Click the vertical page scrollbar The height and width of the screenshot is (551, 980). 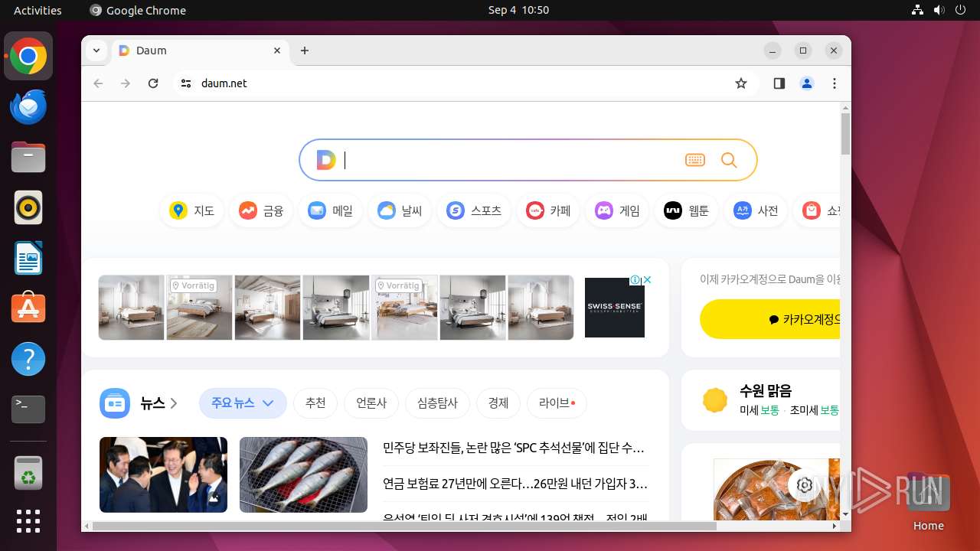(x=845, y=134)
